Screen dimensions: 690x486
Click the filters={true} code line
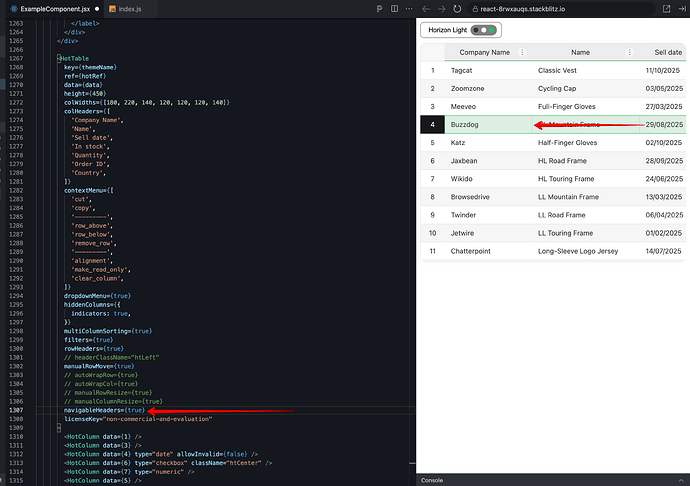[88, 340]
